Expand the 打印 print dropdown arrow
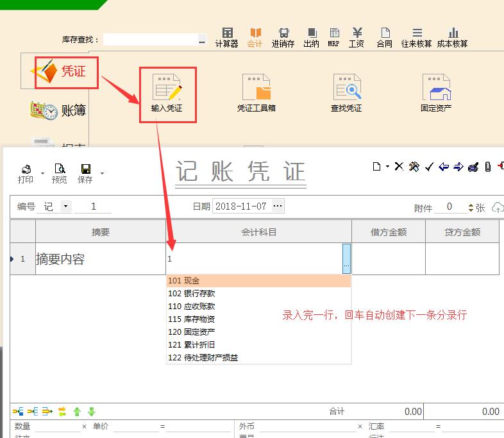Screen dimensions: 504x438 click(42, 174)
